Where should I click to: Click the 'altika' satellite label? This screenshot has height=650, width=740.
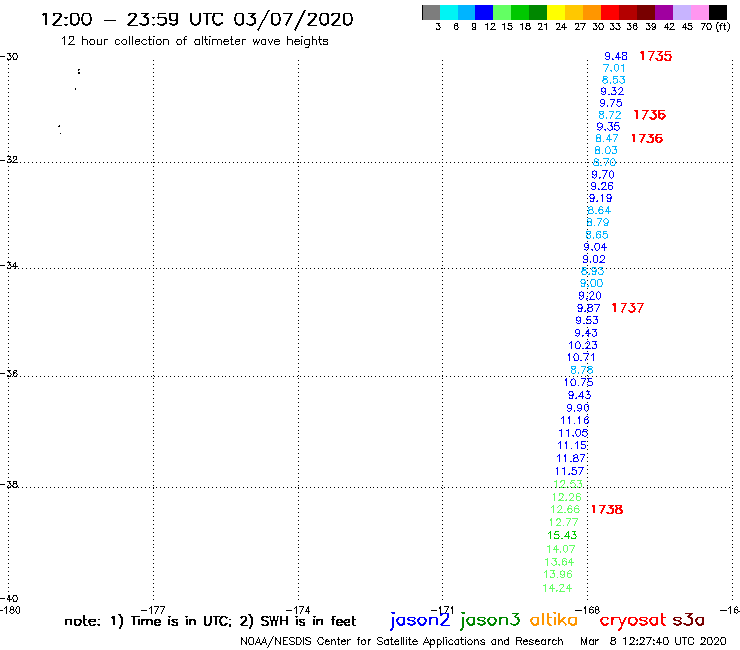[x=554, y=620]
